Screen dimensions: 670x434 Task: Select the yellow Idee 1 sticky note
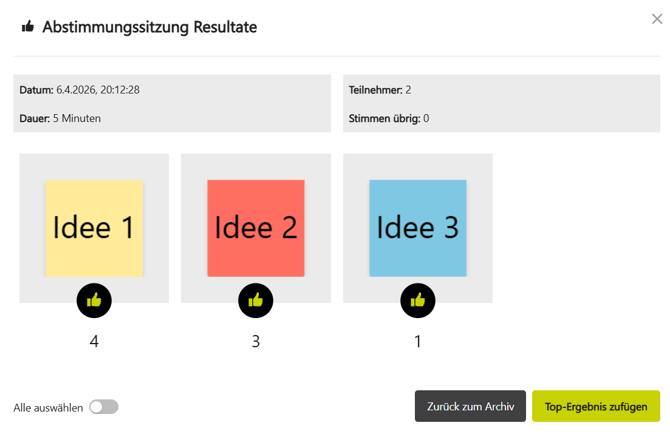[94, 228]
